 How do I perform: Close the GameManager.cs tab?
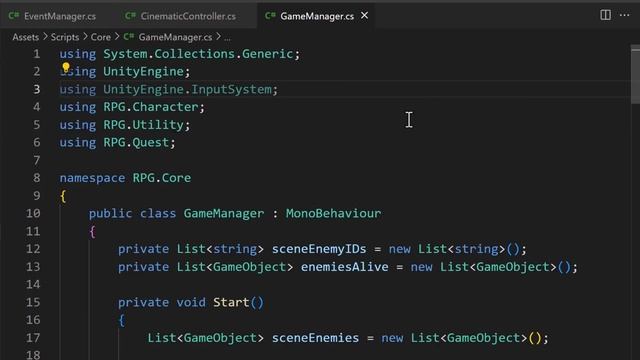point(364,16)
